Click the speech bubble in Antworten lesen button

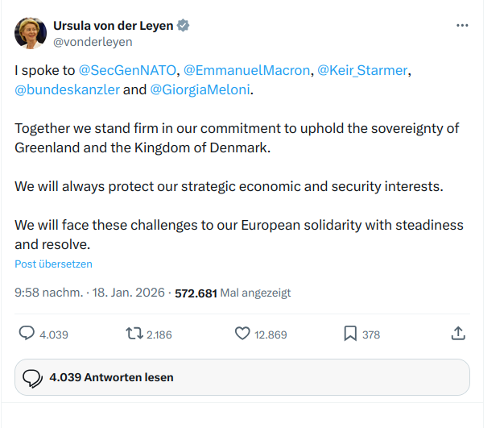click(x=32, y=378)
